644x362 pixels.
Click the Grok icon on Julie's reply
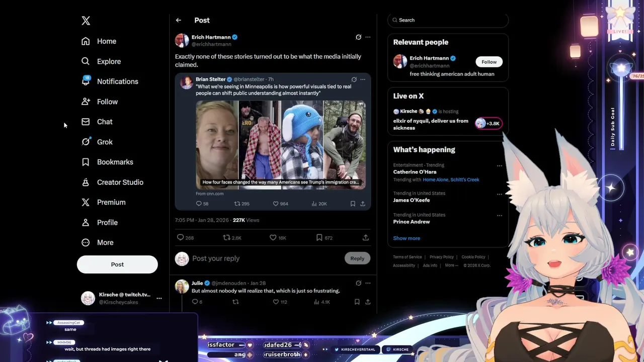tap(358, 283)
